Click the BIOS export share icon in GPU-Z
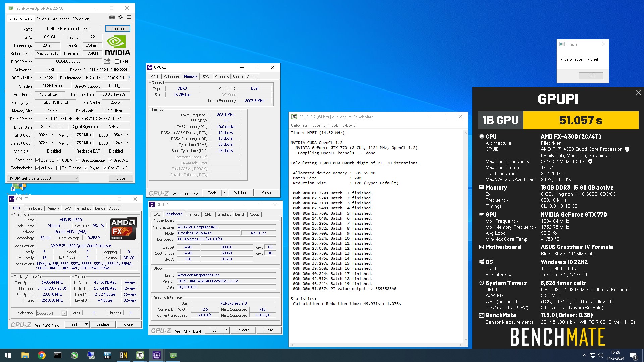This screenshot has width=644, height=362. tap(107, 61)
